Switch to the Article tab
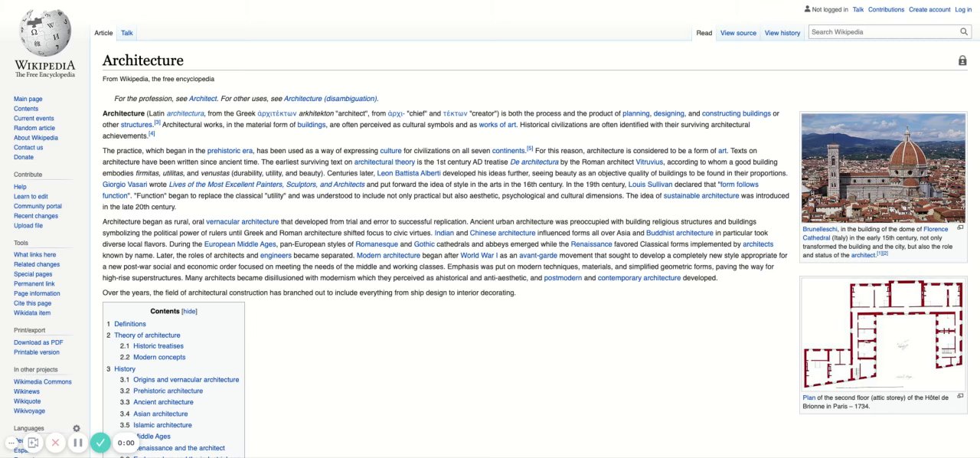980x458 pixels. point(103,33)
